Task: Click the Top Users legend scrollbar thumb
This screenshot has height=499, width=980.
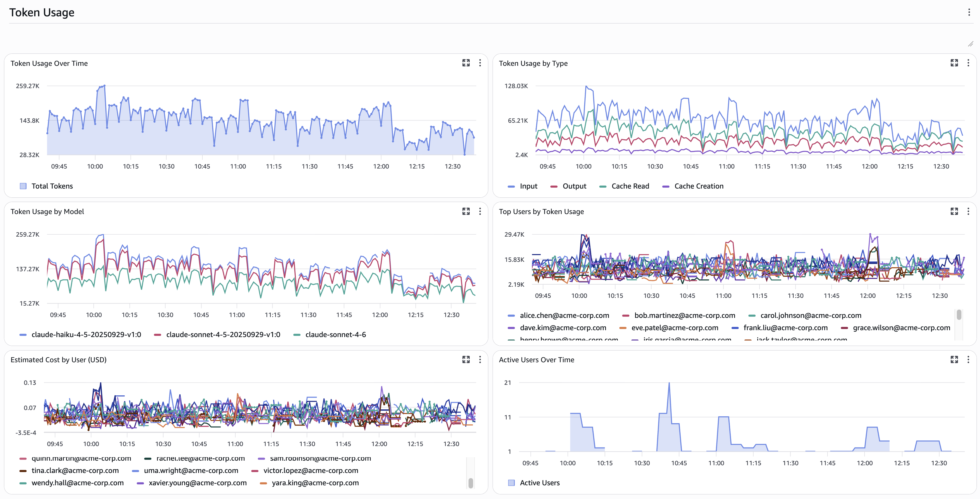Action: pyautogui.click(x=959, y=314)
